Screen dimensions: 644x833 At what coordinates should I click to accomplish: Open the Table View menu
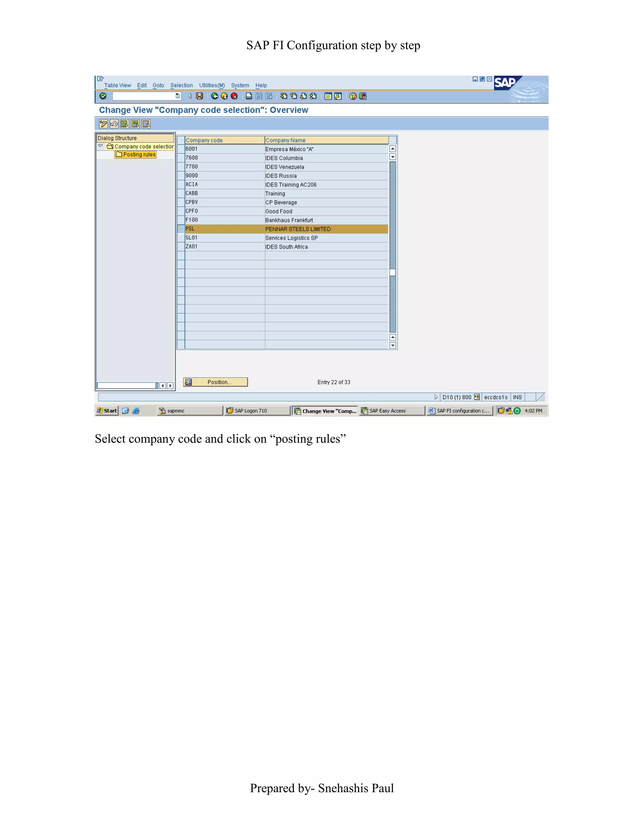118,86
